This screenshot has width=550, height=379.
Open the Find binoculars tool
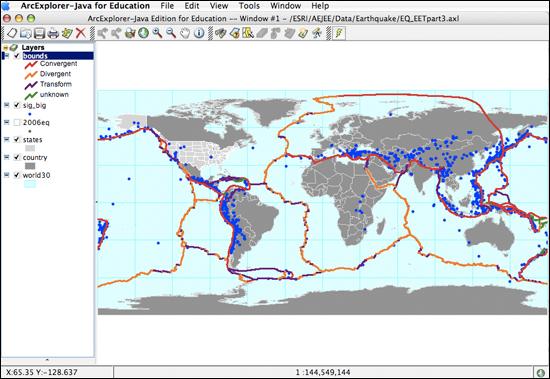[x=220, y=33]
